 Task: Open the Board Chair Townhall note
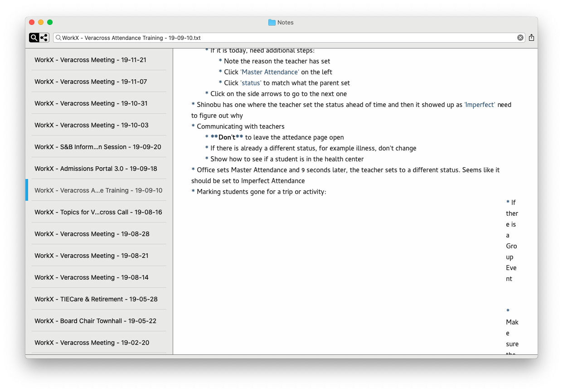click(95, 321)
